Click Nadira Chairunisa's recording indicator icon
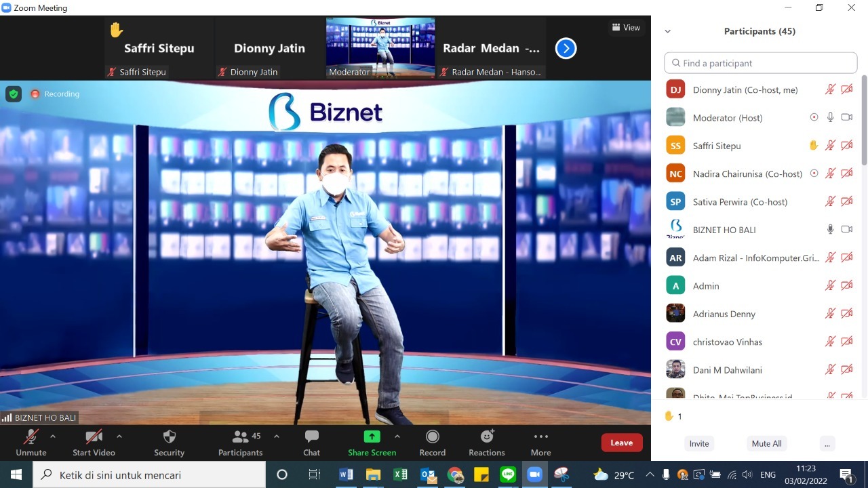This screenshot has width=868, height=488. pos(814,174)
